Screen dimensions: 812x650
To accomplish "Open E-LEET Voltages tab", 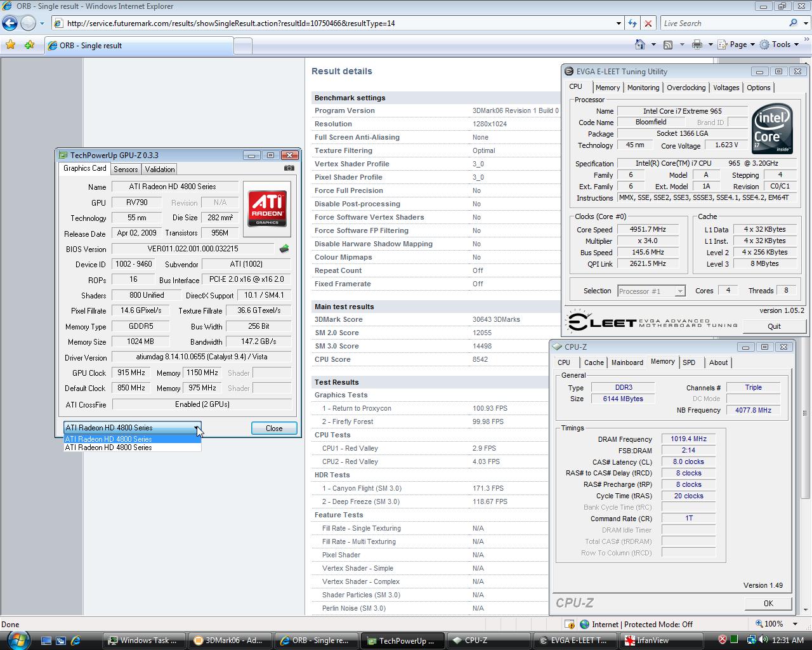I will (x=726, y=88).
